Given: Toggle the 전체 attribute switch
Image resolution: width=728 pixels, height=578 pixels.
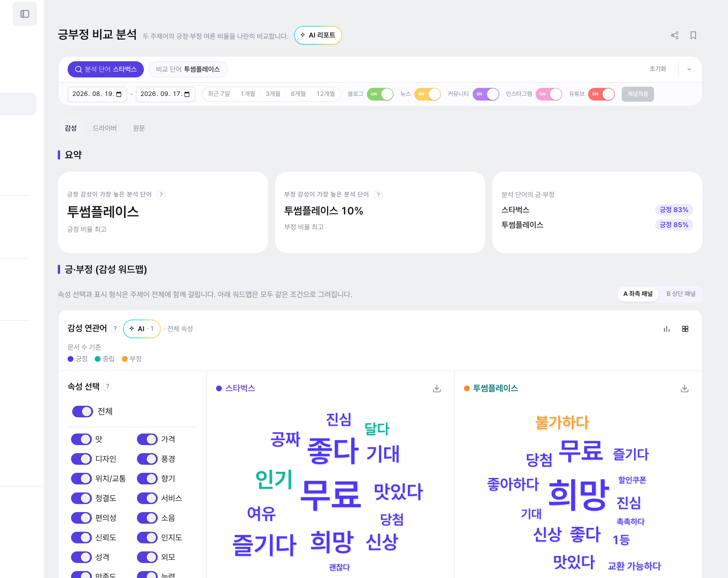Looking at the screenshot, I should click(82, 411).
